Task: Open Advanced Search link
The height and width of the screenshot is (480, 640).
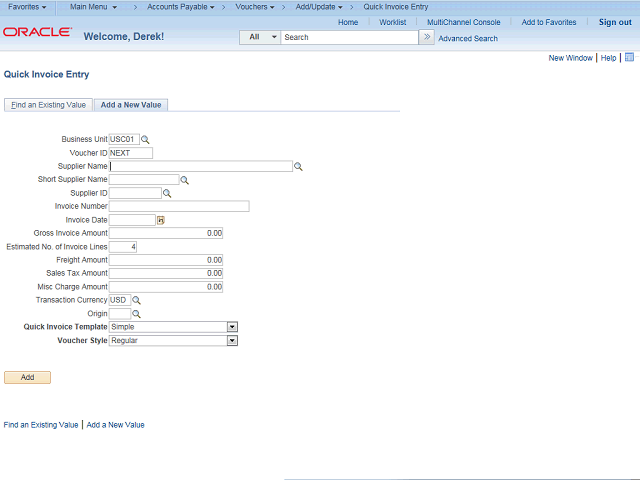Action: [x=468, y=39]
